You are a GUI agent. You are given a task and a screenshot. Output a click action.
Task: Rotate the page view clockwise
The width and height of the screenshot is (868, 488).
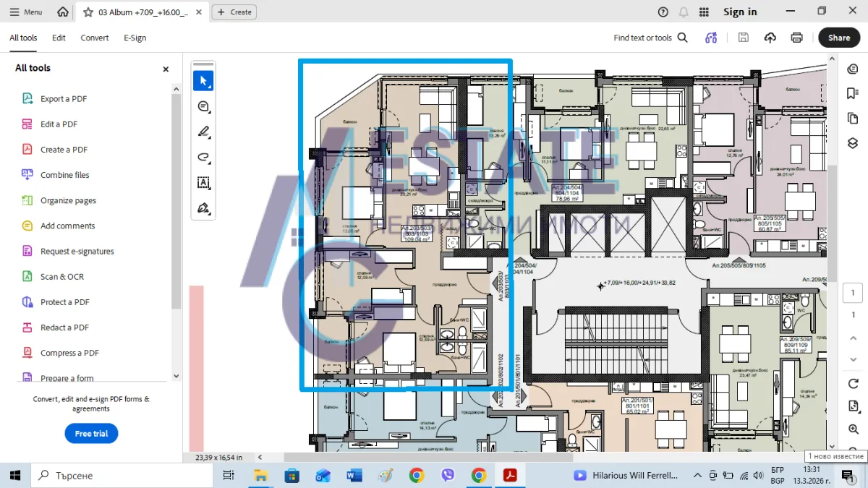coord(853,384)
